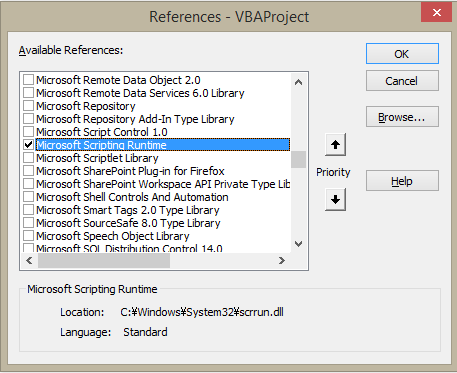Enable Microsoft Scriptlet Library reference

[x=28, y=158]
